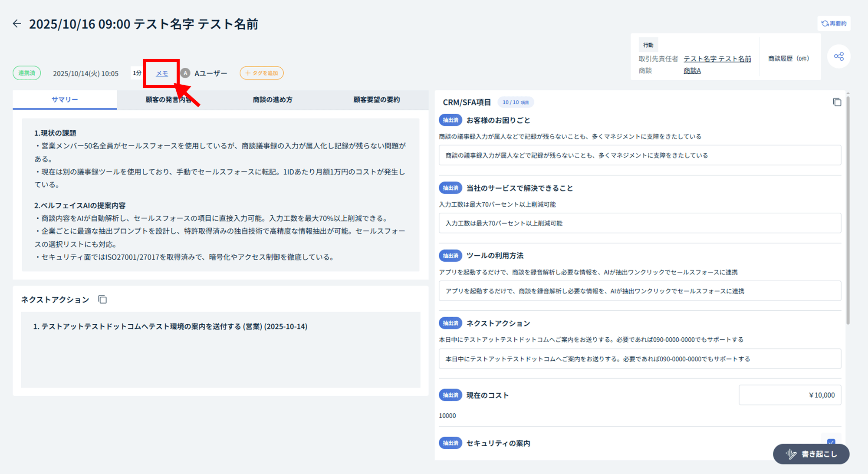Toggle the セキュリティの案内 checkbox
Viewport: 868px width, 474px height.
831,442
